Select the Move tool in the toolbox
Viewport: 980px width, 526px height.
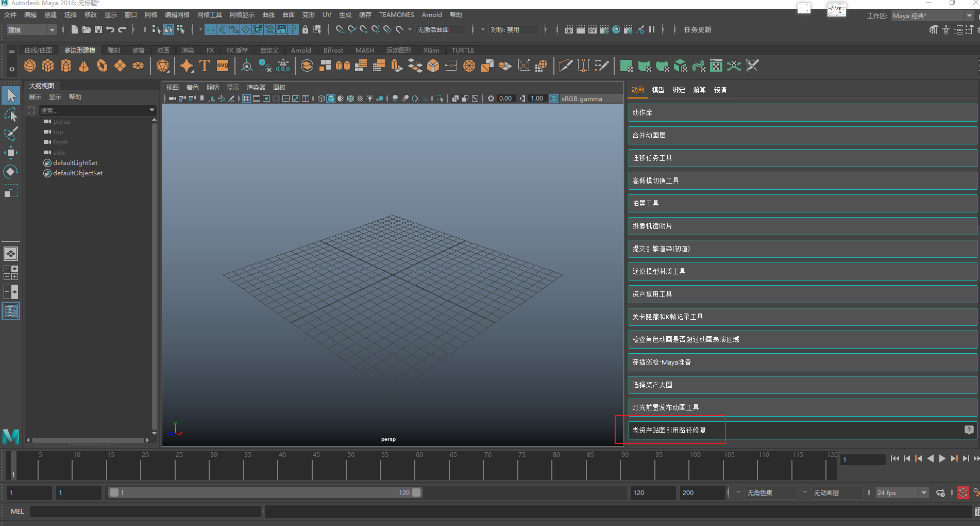point(10,153)
